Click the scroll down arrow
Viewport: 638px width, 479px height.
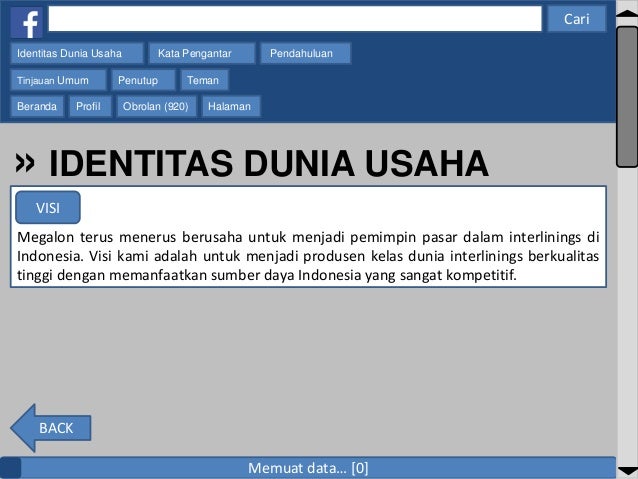[x=627, y=471]
